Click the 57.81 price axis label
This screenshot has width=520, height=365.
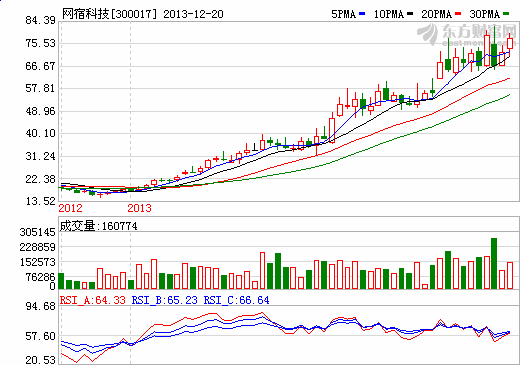[40, 88]
